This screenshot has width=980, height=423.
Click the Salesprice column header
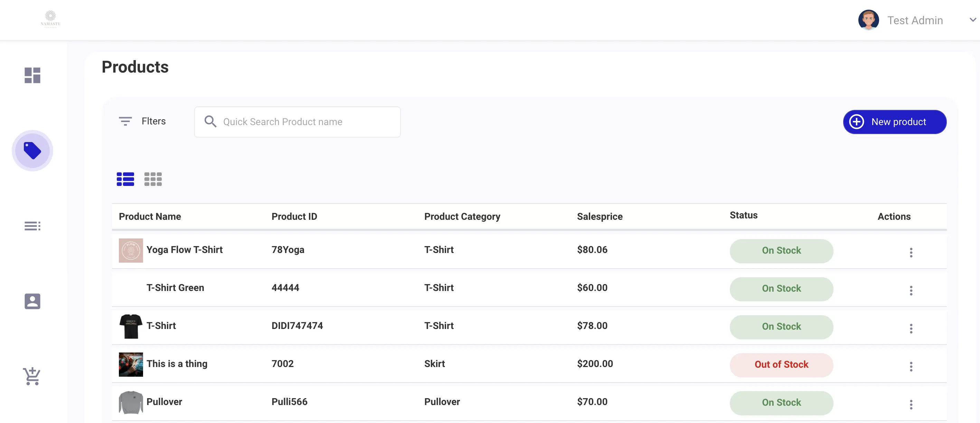pos(600,216)
